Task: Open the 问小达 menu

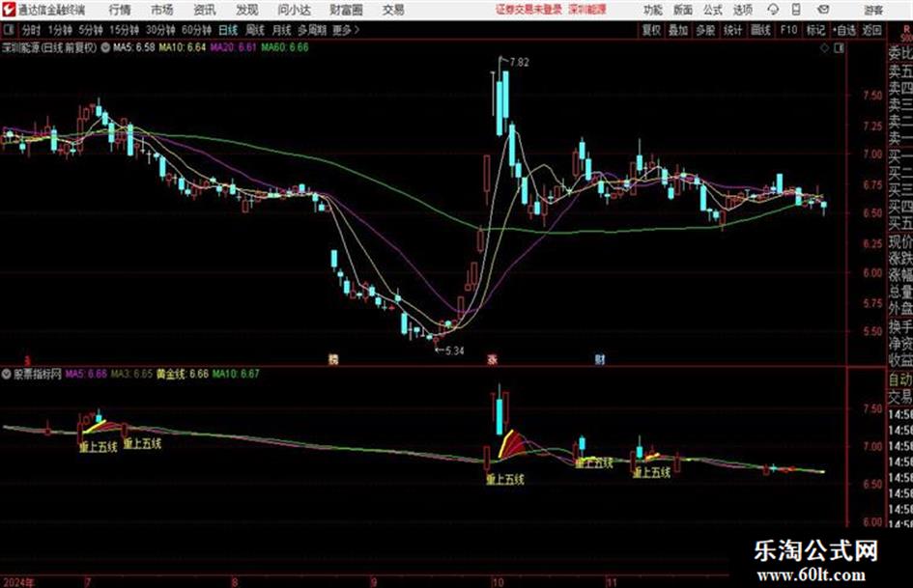Action: pyautogui.click(x=294, y=10)
